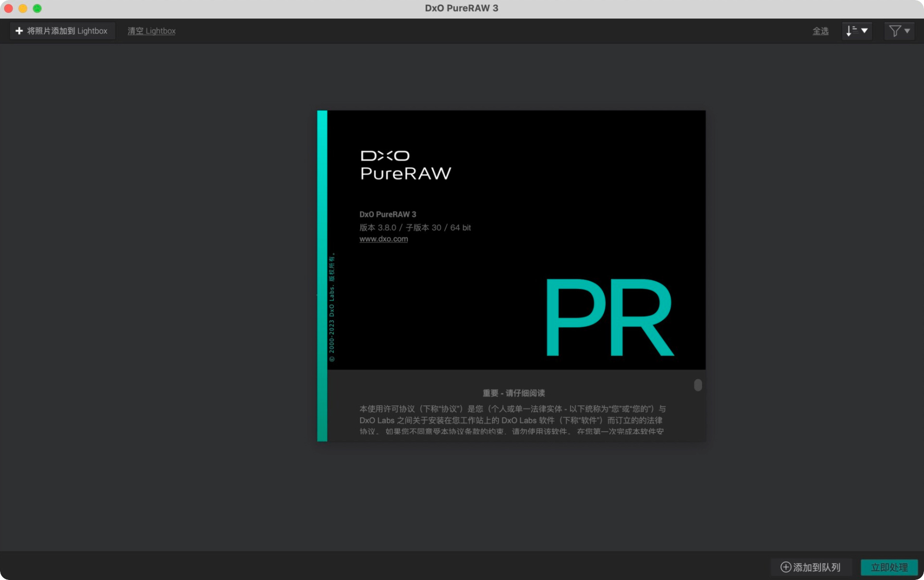
Task: Click the license agreement paragraph starting 本使用许可协议
Action: point(513,420)
